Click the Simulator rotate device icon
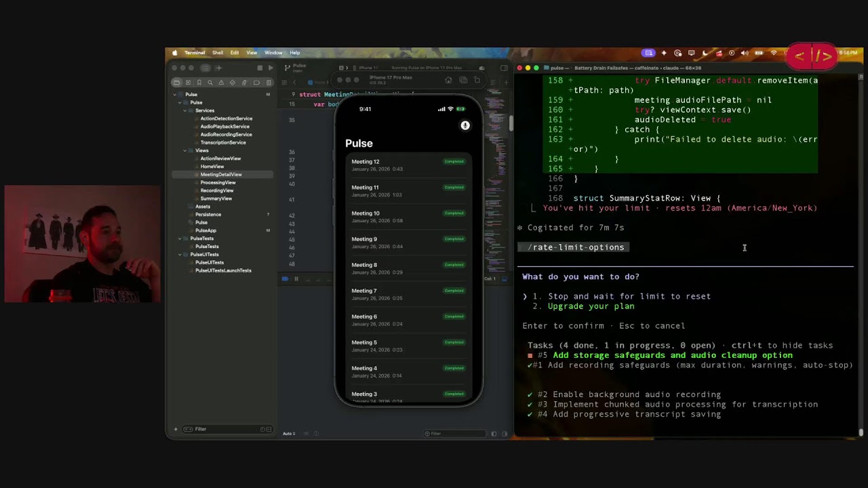 coord(477,80)
